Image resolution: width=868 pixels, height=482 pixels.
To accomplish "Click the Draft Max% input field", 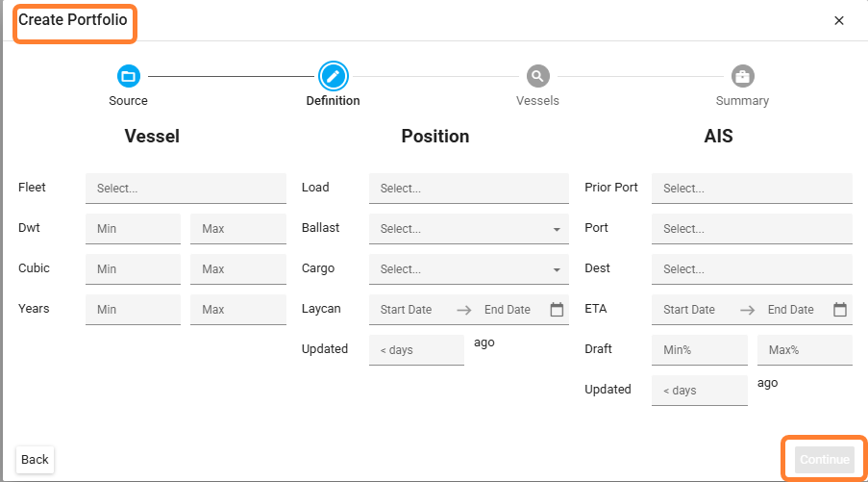I will click(804, 350).
